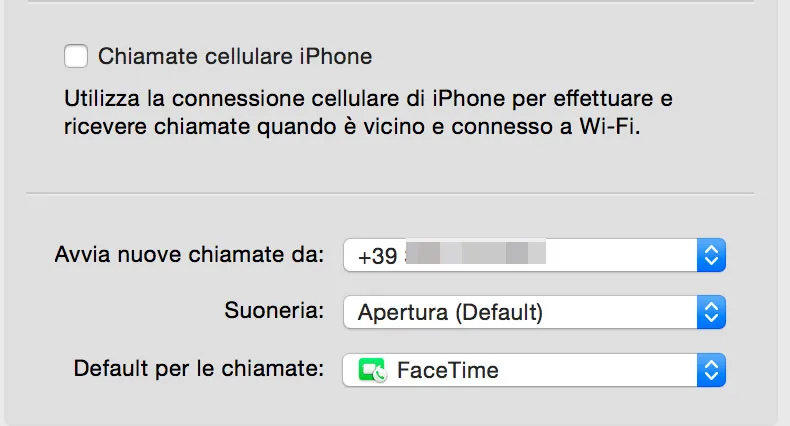Click the blurred phone number digits

pos(475,256)
